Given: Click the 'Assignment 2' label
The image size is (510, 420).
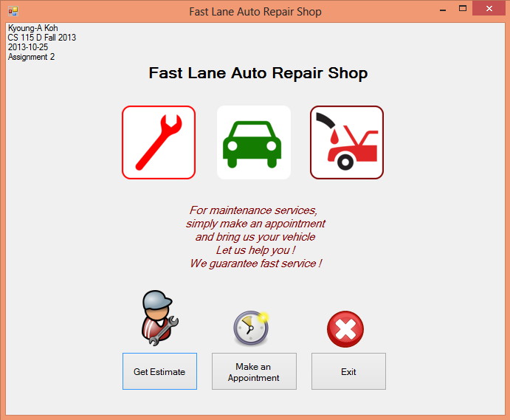Looking at the screenshot, I should click(x=31, y=57).
